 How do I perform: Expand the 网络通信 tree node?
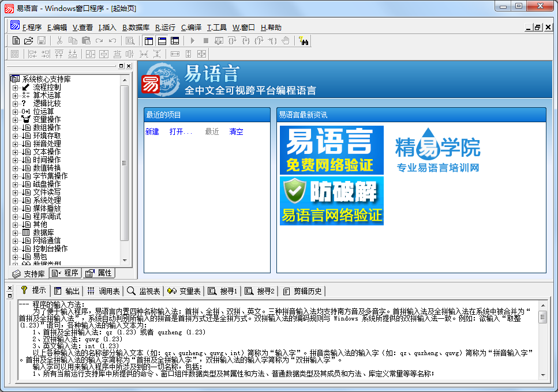[15, 241]
